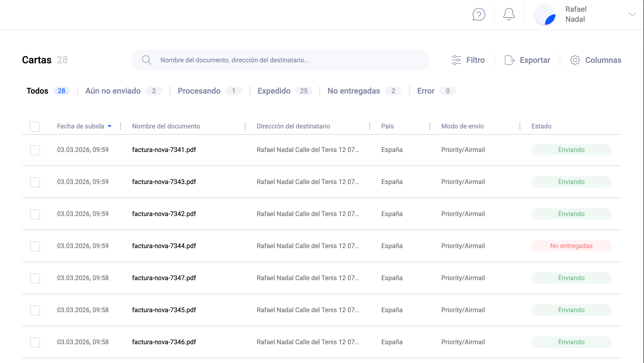Open the Columnas settings gear icon
Viewport: 644px width, 363px height.
point(575,60)
